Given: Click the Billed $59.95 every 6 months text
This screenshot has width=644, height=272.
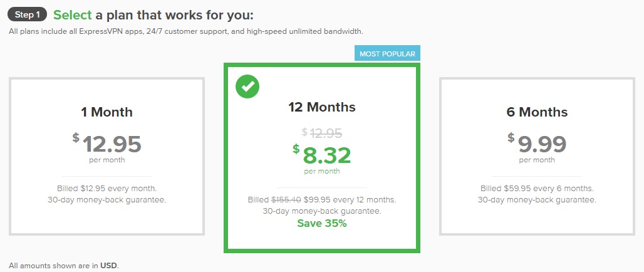Looking at the screenshot, I should [x=537, y=189].
